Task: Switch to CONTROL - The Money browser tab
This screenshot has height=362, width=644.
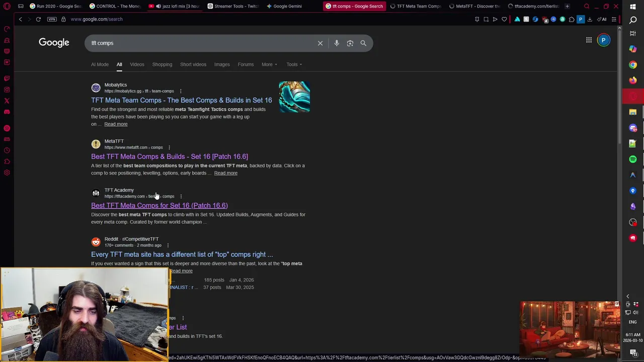Action: click(x=115, y=6)
